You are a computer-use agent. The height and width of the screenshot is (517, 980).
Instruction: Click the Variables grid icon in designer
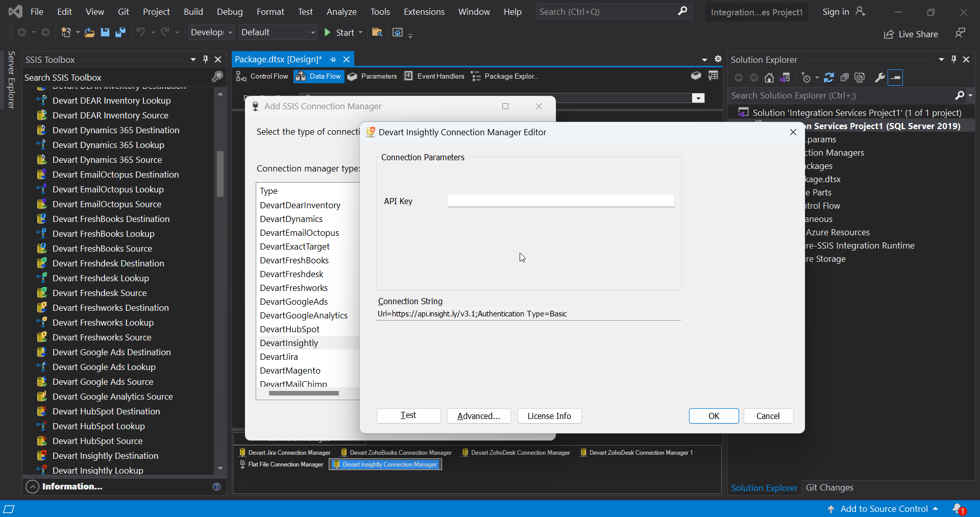(x=713, y=76)
